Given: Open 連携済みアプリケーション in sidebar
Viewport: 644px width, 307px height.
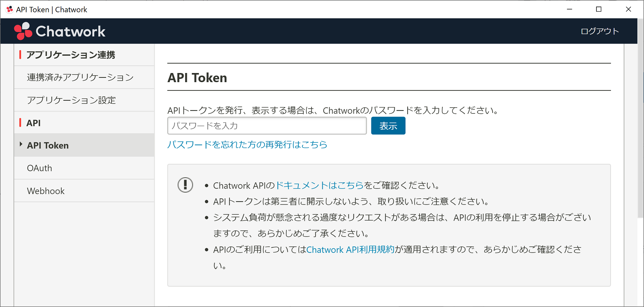Looking at the screenshot, I should 84,77.
